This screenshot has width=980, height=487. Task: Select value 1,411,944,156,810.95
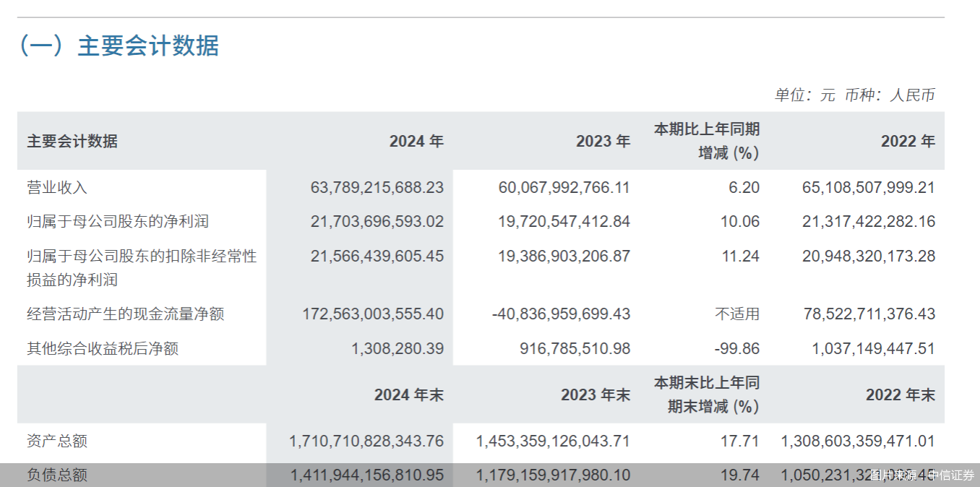[x=366, y=475]
